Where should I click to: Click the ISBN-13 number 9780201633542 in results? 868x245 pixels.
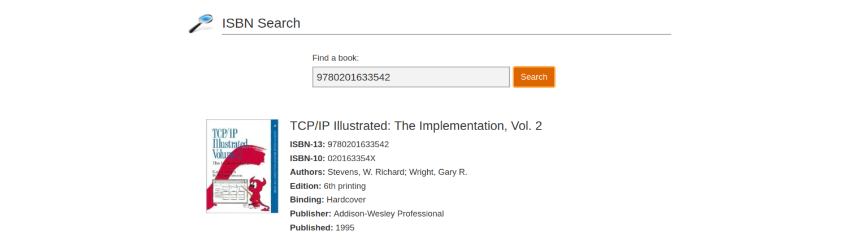pyautogui.click(x=358, y=144)
